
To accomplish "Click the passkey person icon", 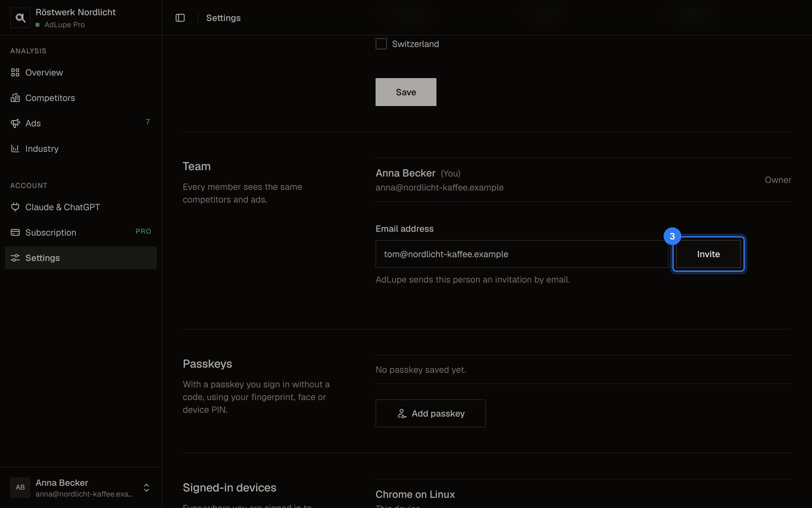I will [x=402, y=414].
